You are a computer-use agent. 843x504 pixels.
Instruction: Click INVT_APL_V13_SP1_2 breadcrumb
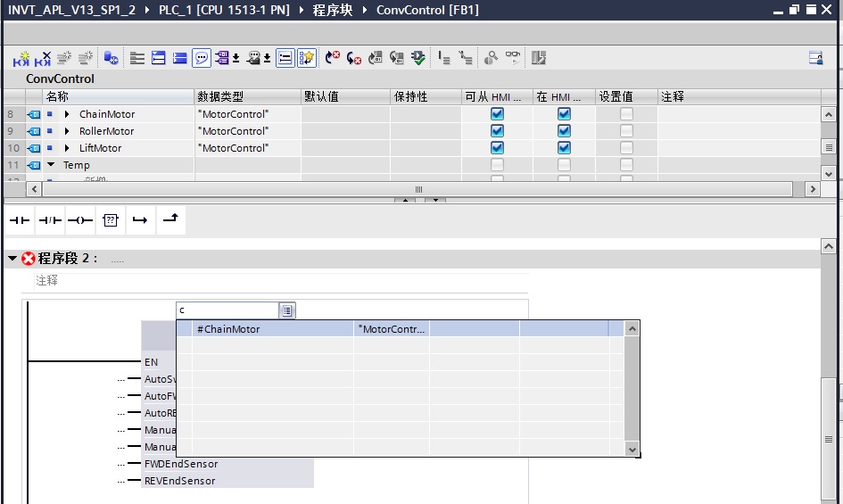click(x=71, y=10)
